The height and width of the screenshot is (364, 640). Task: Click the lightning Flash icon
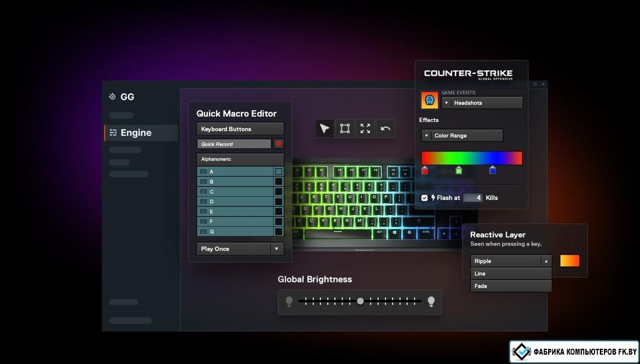(433, 198)
